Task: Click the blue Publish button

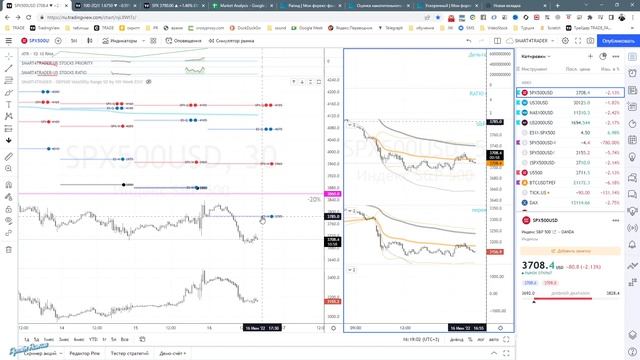Action: point(618,41)
